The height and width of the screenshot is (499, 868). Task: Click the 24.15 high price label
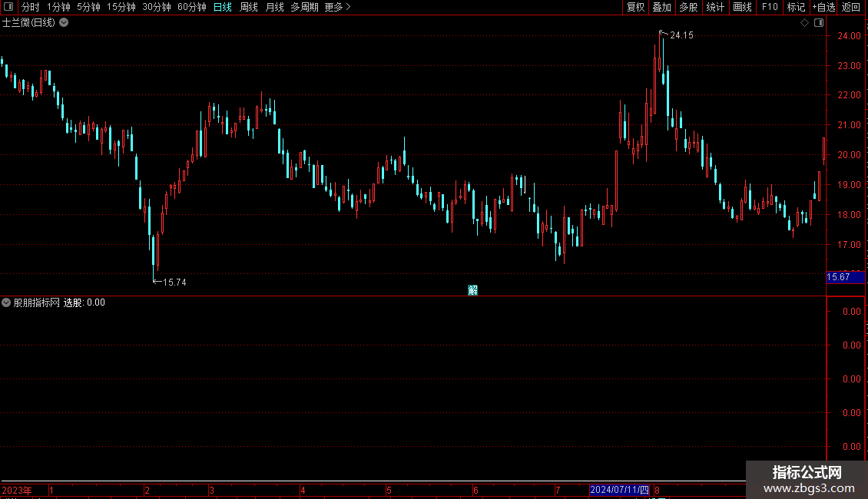coord(681,35)
